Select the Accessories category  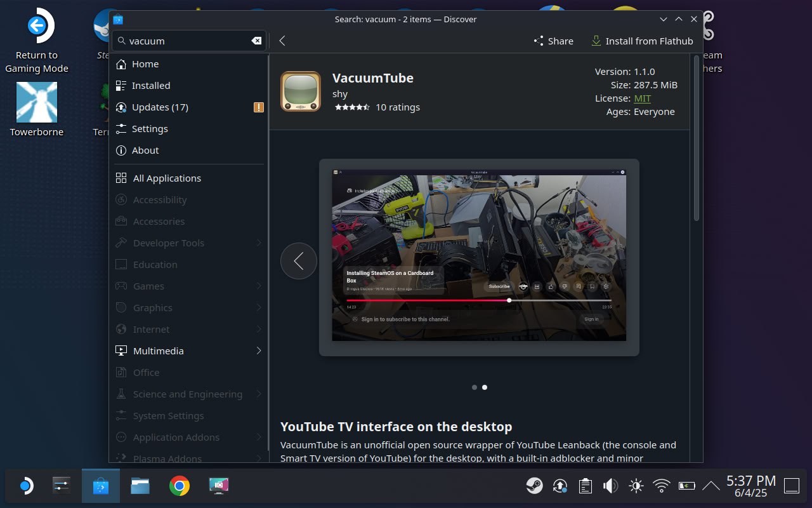tap(189, 222)
